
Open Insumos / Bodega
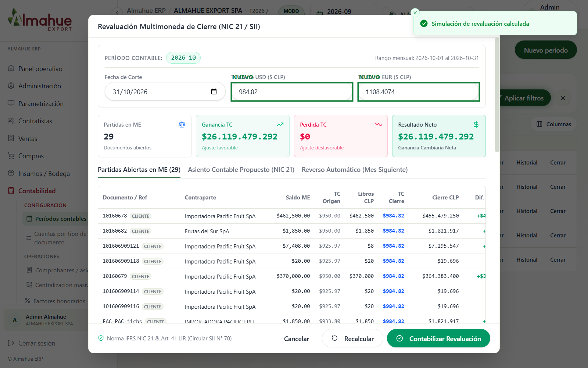[x=44, y=174]
